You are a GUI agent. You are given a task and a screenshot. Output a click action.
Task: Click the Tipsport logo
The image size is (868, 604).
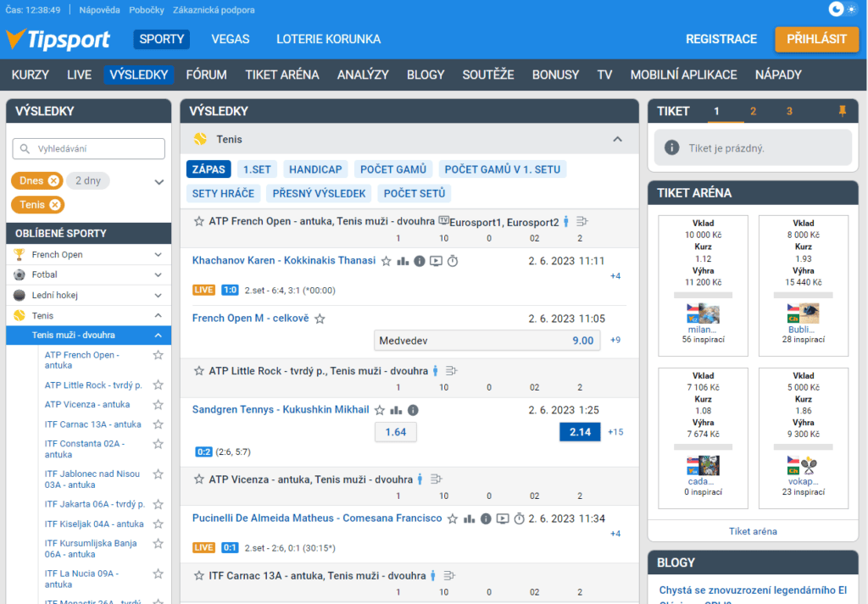coord(58,39)
